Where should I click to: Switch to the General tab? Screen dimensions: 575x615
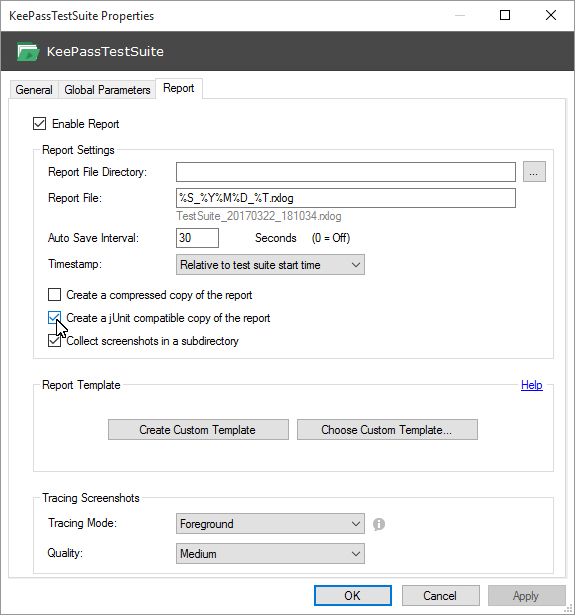click(x=34, y=90)
